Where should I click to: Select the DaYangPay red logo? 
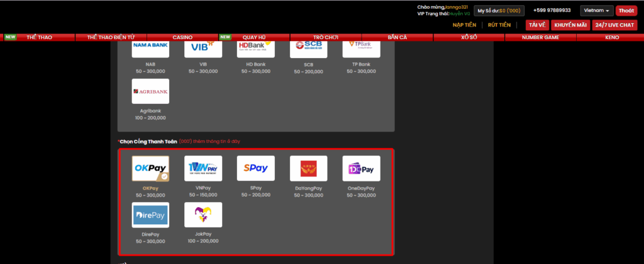[x=308, y=169]
